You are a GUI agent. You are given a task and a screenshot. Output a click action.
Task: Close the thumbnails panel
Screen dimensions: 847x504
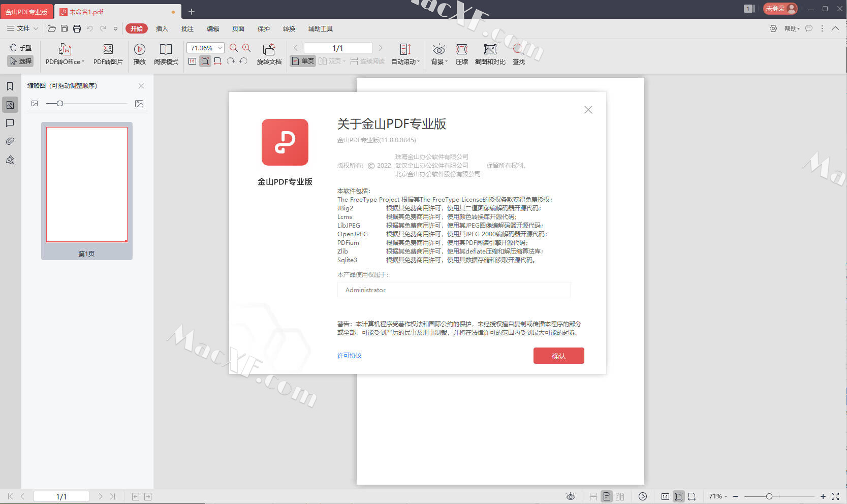tap(141, 86)
